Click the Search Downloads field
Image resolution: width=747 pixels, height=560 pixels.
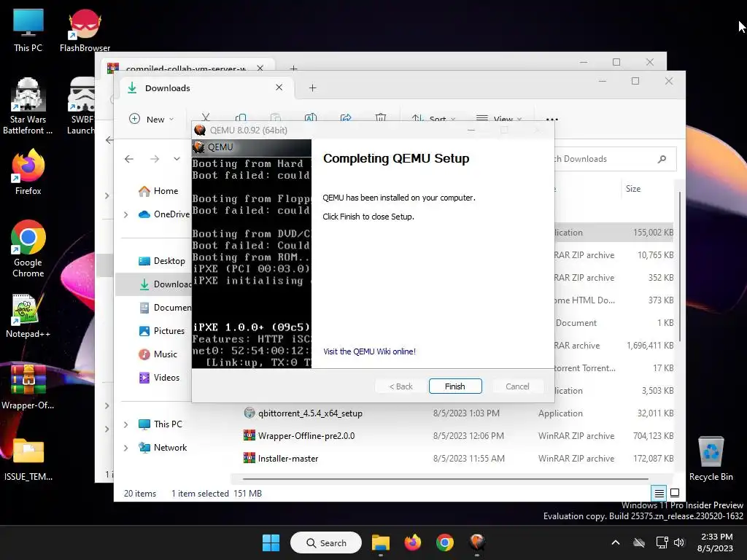pos(616,159)
